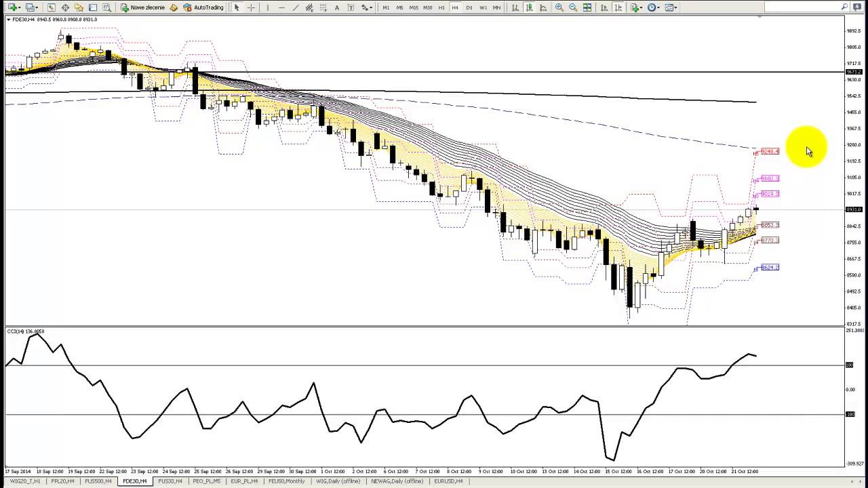Expand the Templates dropdown arrow
This screenshot has width=868, height=488.
pos(676,7)
